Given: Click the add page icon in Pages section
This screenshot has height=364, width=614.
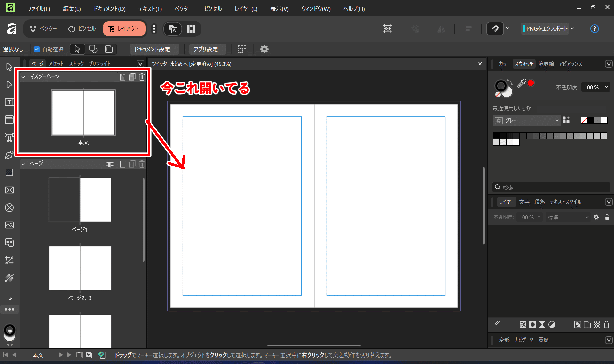Looking at the screenshot, I should point(122,164).
